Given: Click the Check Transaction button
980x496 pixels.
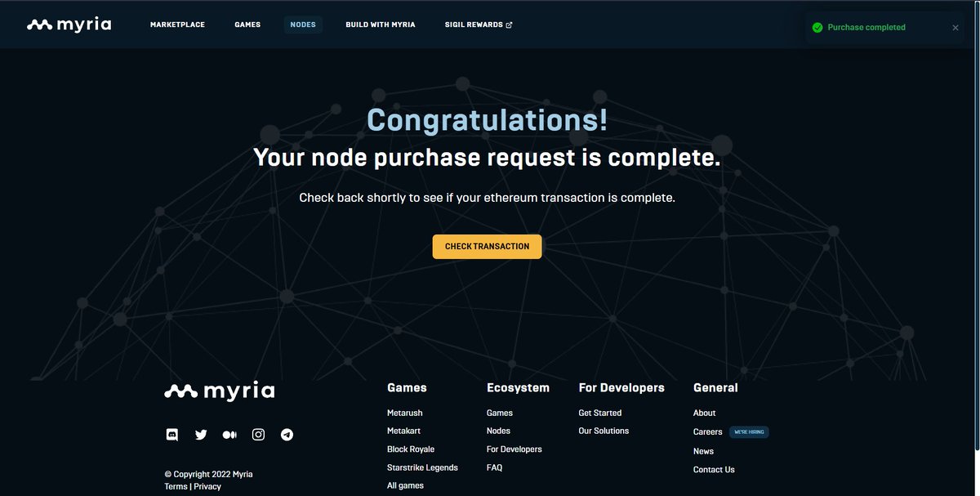Looking at the screenshot, I should click(x=487, y=246).
